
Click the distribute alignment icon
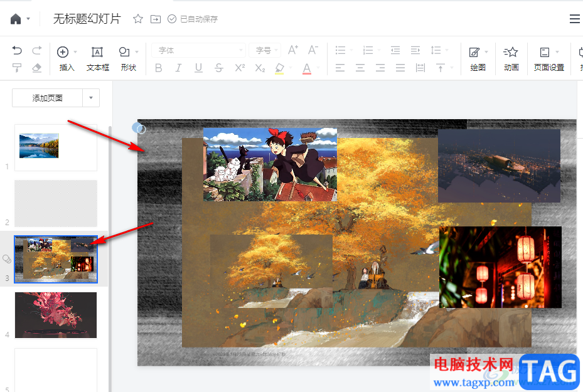pos(420,68)
